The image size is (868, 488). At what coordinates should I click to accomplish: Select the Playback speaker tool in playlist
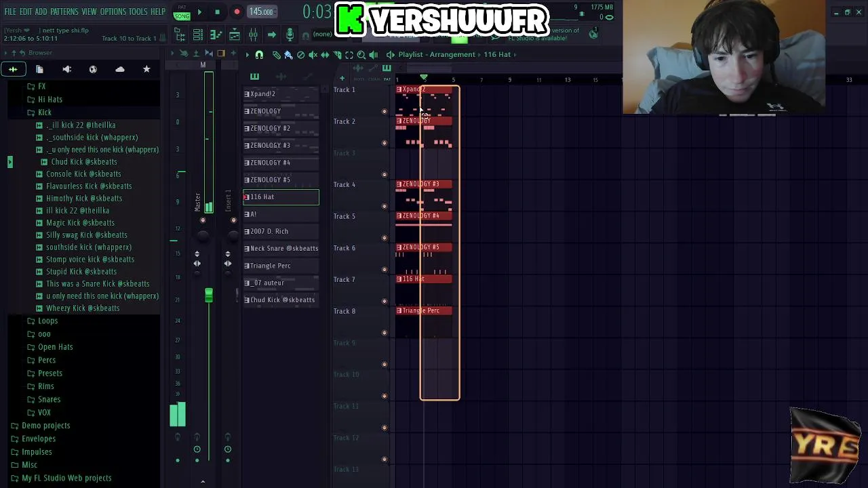(x=374, y=54)
